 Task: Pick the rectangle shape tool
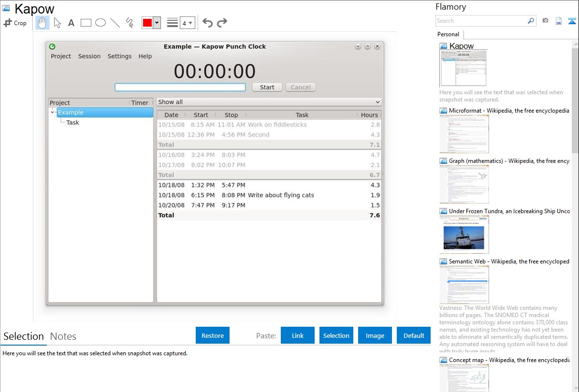click(x=86, y=23)
